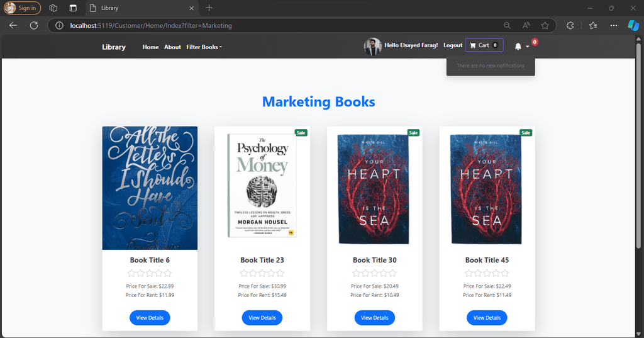Open site information icon in address bar
The height and width of the screenshot is (338, 644).
pyautogui.click(x=59, y=26)
